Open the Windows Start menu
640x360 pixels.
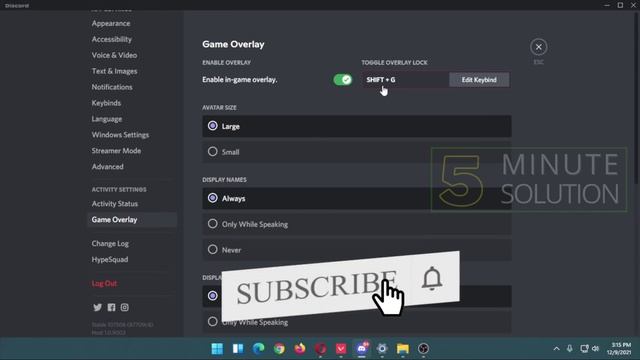217,349
